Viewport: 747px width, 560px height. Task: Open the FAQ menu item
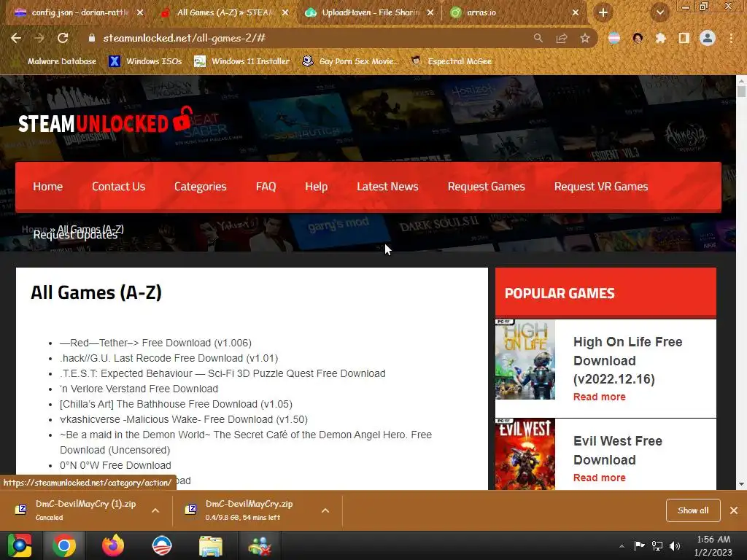[x=266, y=187]
